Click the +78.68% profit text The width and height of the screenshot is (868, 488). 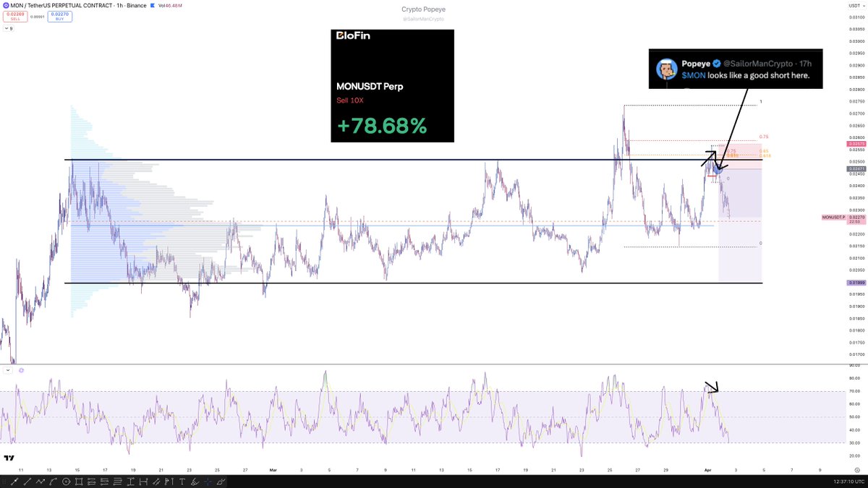pyautogui.click(x=382, y=125)
